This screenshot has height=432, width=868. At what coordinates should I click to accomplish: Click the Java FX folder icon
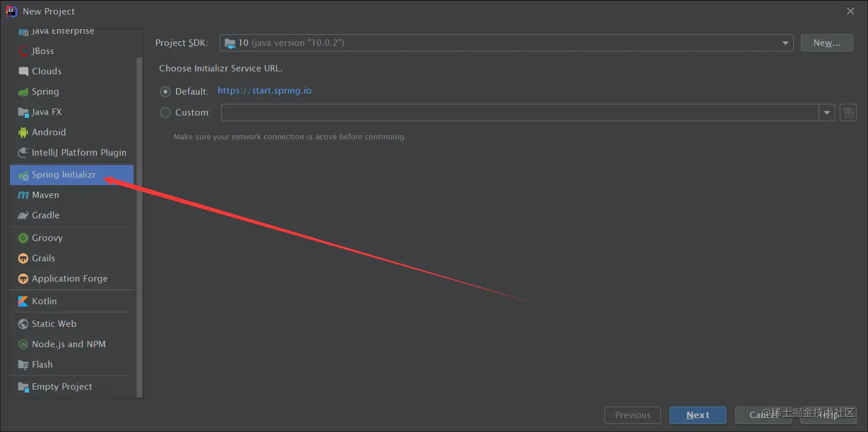(23, 112)
